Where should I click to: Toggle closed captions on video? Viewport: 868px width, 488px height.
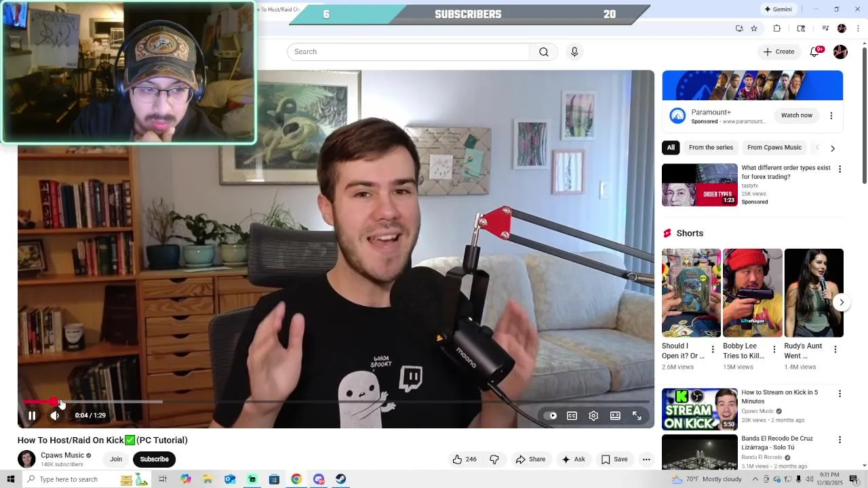[x=572, y=415]
